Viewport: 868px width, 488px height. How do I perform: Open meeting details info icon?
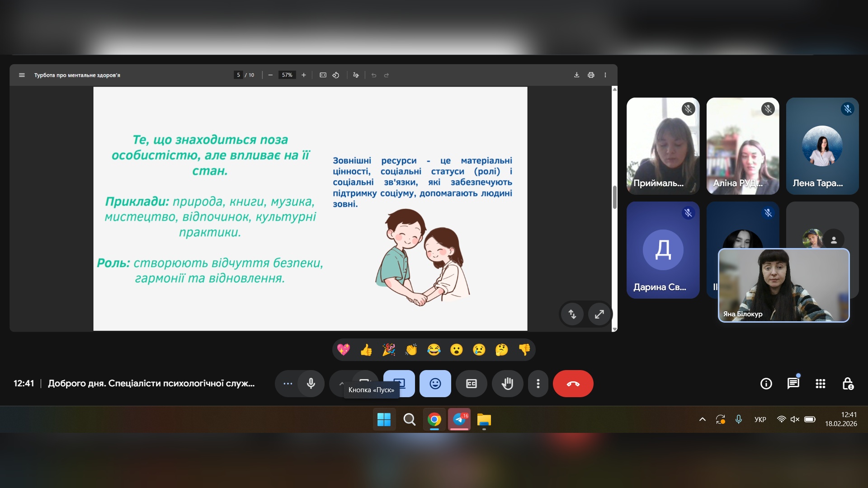click(x=766, y=384)
